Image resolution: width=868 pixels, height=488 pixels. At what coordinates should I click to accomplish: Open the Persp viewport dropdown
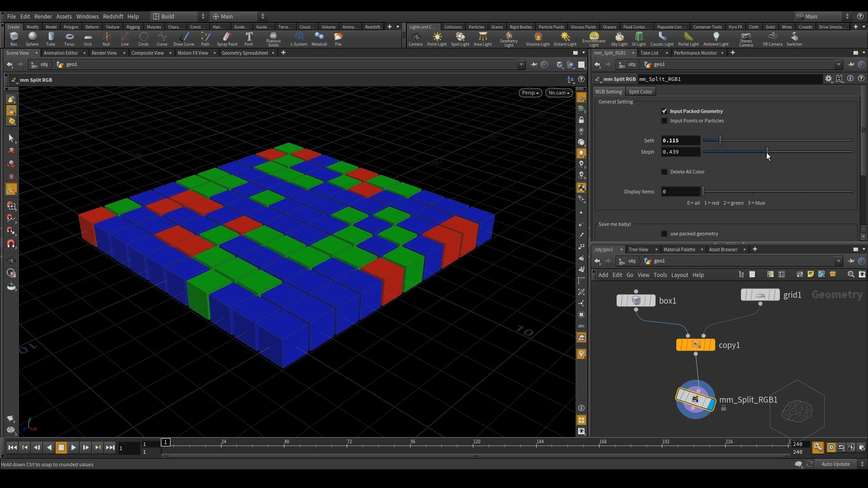pyautogui.click(x=530, y=93)
